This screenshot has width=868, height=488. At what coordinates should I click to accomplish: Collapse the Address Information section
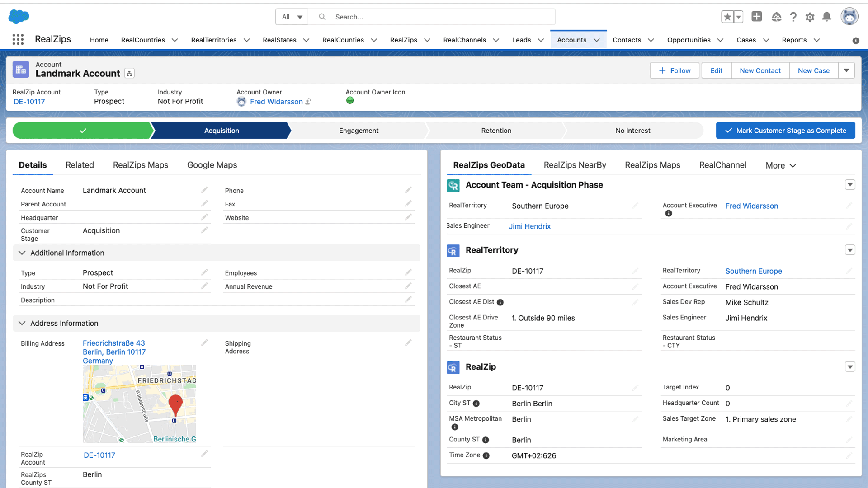coord(22,324)
